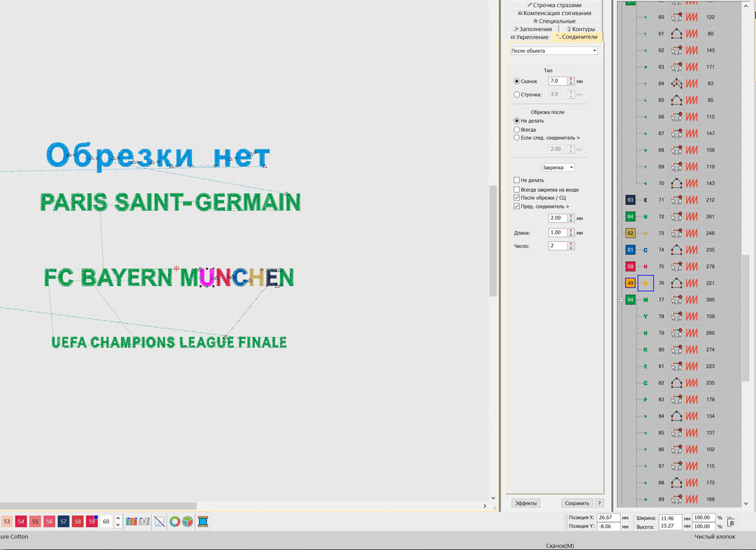
Task: Open the Заполнения tab
Action: [532, 29]
